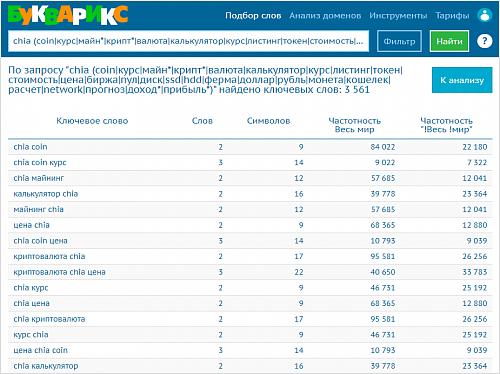
Task: Click the green Найти button
Action: point(449,41)
